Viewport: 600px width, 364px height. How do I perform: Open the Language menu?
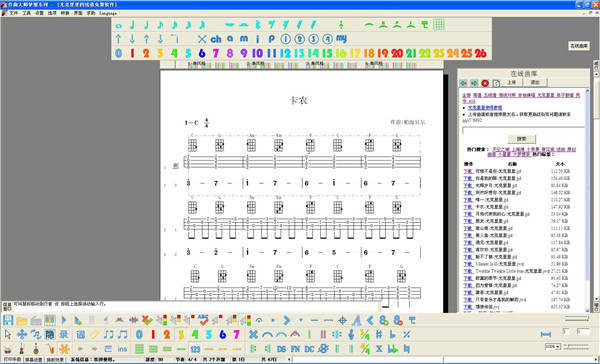click(x=108, y=13)
